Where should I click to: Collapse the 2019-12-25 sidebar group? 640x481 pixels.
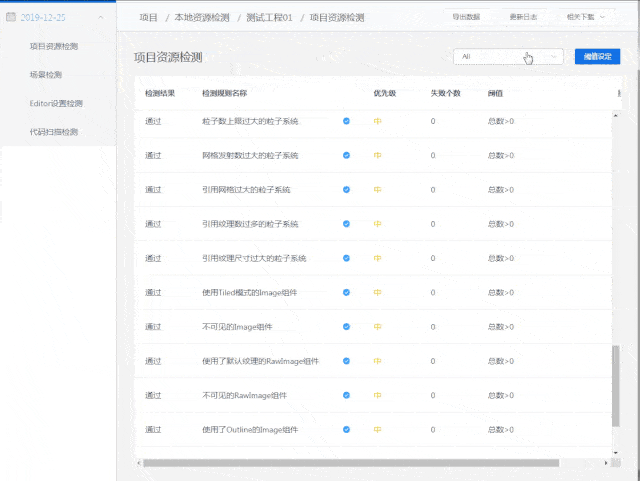pyautogui.click(x=101, y=18)
